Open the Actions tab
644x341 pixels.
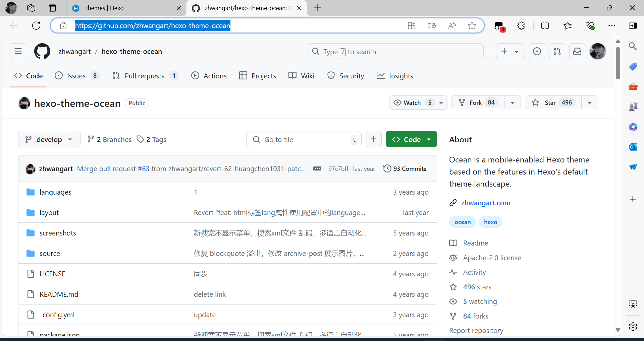tap(209, 76)
